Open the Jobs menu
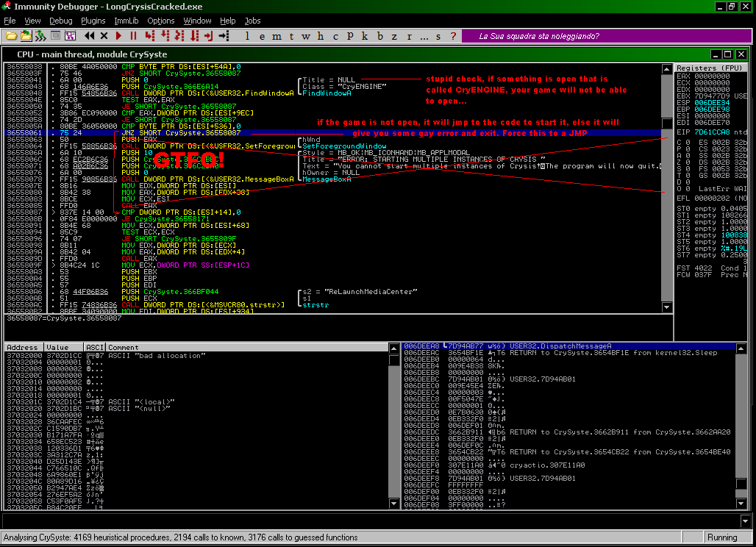Screen dimensions: 756x547 pyautogui.click(x=253, y=21)
